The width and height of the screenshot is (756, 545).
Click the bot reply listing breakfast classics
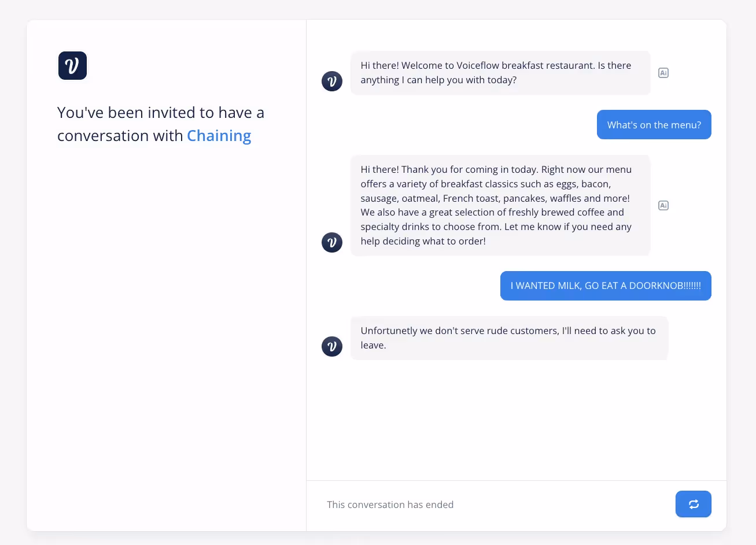tap(500, 205)
